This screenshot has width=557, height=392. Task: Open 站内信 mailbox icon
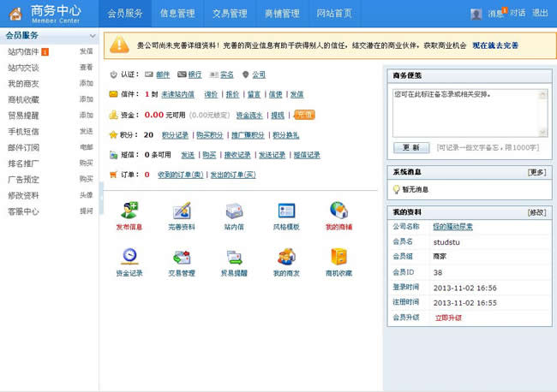pos(234,211)
